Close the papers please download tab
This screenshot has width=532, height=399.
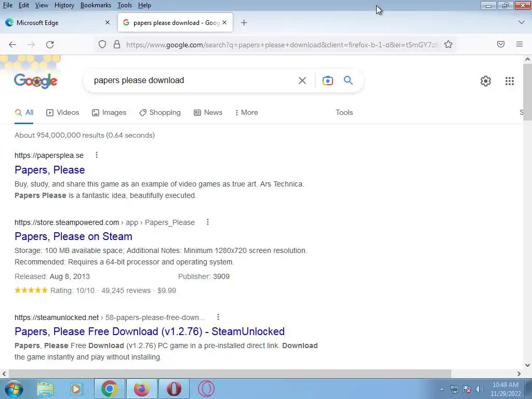tap(224, 22)
